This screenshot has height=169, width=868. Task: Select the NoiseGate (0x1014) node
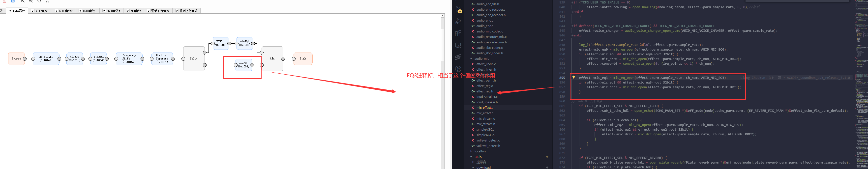click(x=46, y=58)
